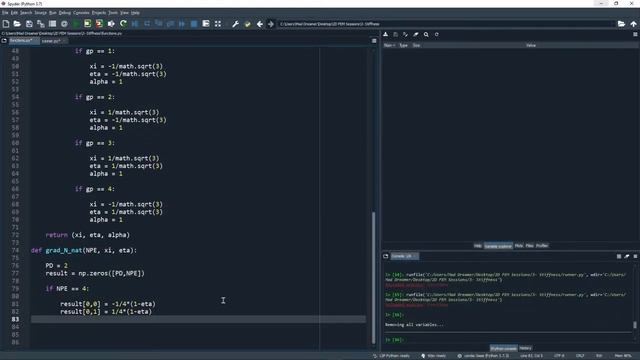Screen dimensions: 640x360
Task: Open the file switcher list icon in toolbar
Action: coord(52,24)
